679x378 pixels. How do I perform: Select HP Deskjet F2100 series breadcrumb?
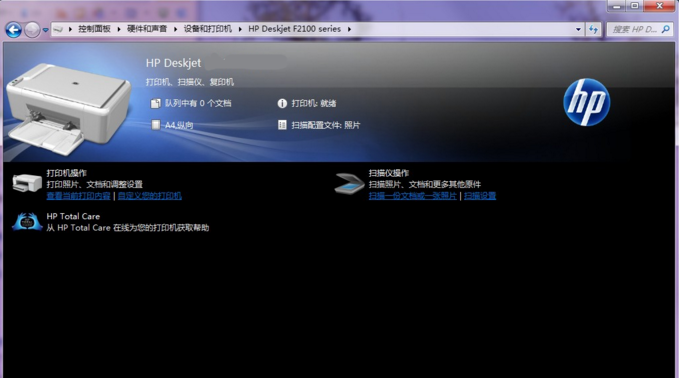[x=294, y=29]
